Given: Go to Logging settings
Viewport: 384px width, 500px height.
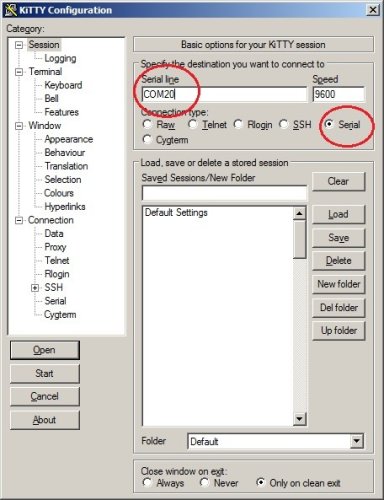Looking at the screenshot, I should [60, 58].
